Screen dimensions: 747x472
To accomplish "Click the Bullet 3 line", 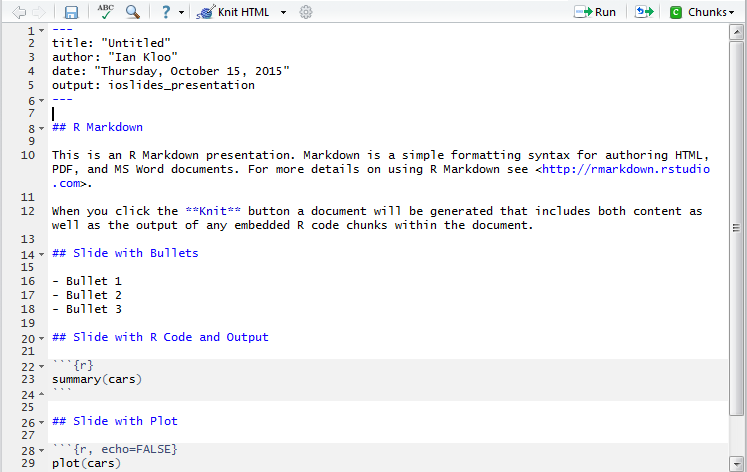I will click(87, 309).
